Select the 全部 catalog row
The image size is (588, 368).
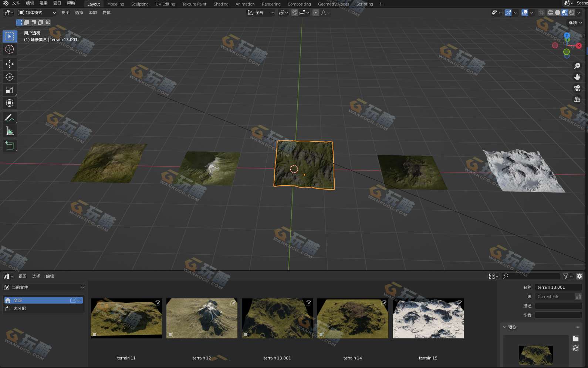pos(44,300)
